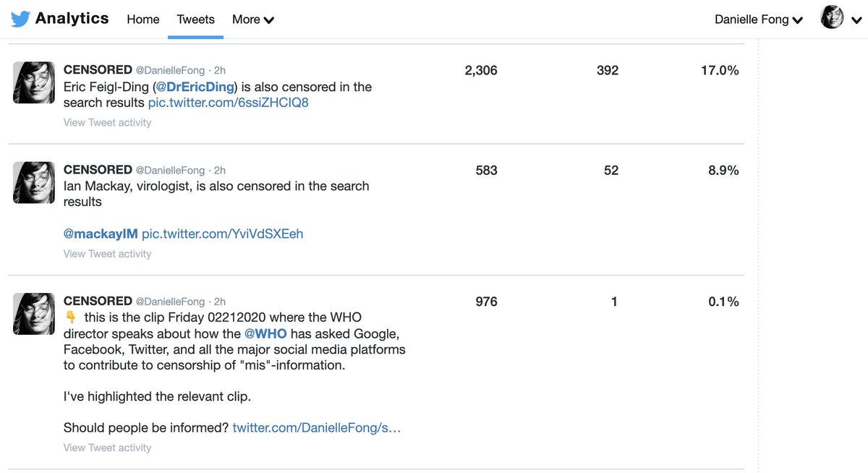Image resolution: width=868 pixels, height=473 pixels.
Task: Click CENSORED name on WHO director tweet
Action: 98,301
